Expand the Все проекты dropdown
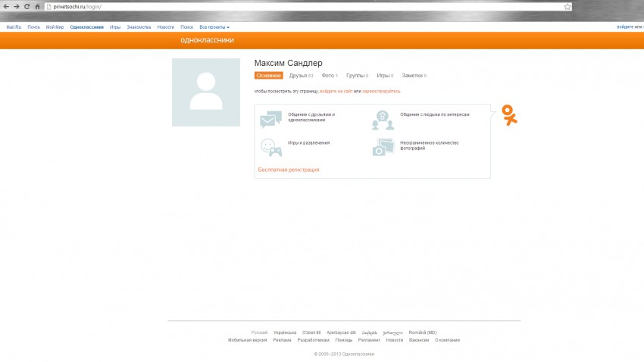 coord(214,27)
